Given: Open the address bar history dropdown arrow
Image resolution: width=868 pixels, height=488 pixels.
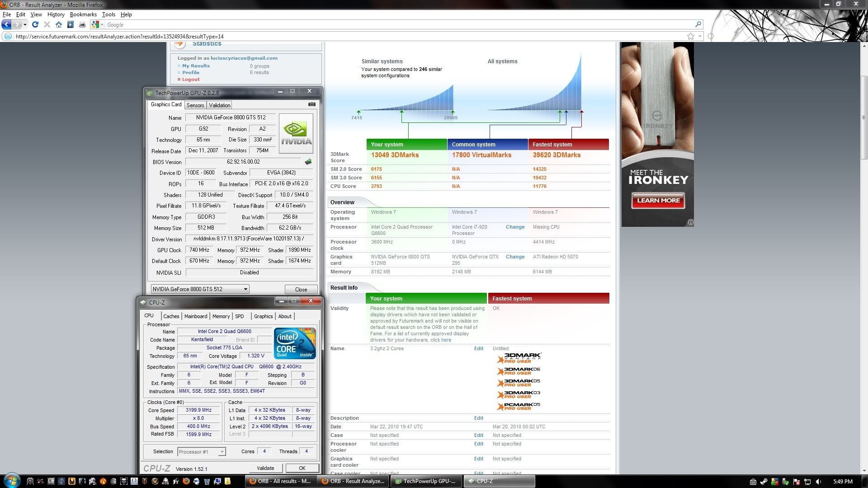Looking at the screenshot, I should click(700, 36).
